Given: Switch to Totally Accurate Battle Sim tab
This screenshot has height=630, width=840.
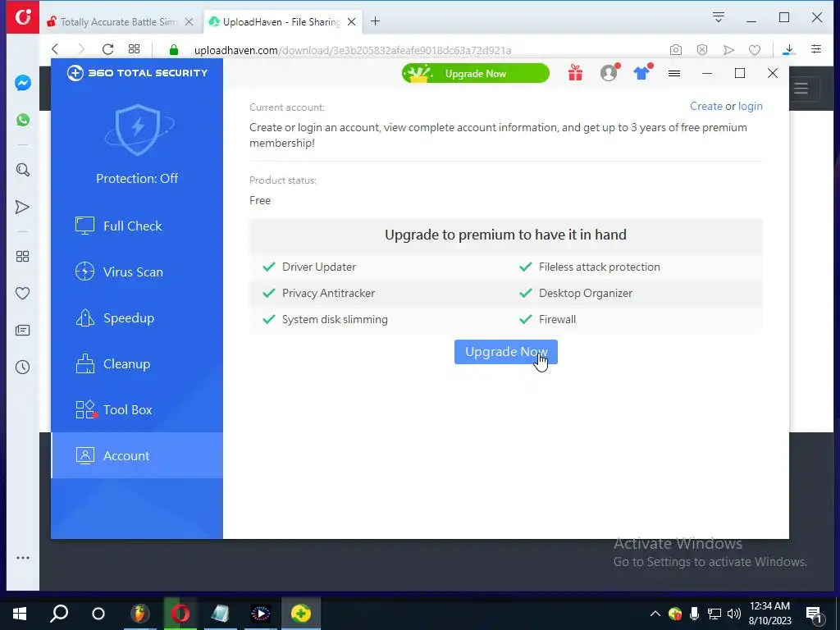Looking at the screenshot, I should (118, 22).
